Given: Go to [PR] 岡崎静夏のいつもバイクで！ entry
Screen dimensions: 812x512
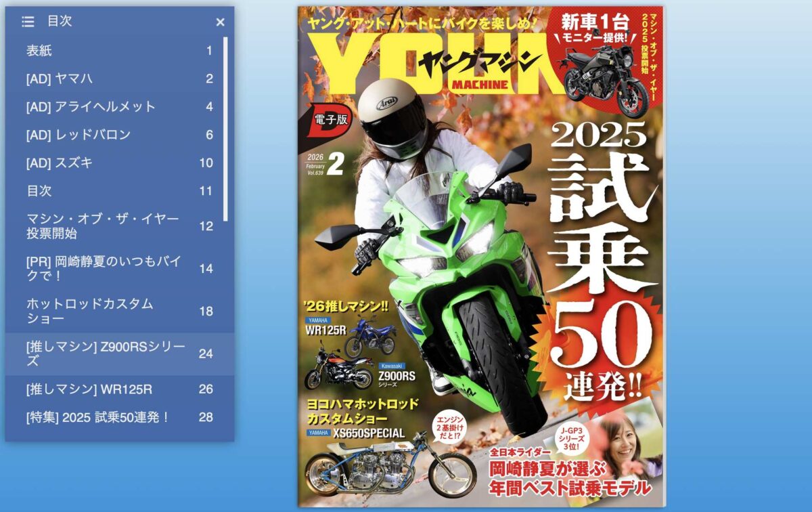Looking at the screenshot, I should pos(119,268).
